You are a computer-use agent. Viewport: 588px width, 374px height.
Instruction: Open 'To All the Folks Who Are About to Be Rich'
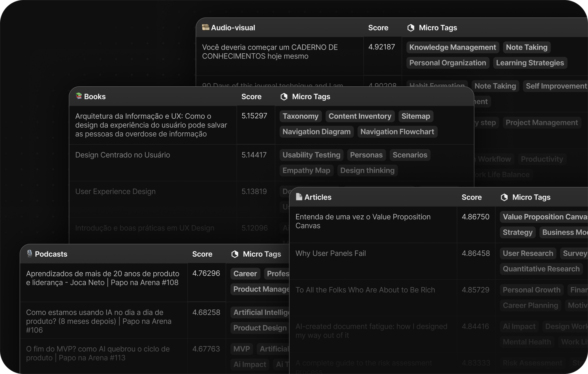point(365,290)
